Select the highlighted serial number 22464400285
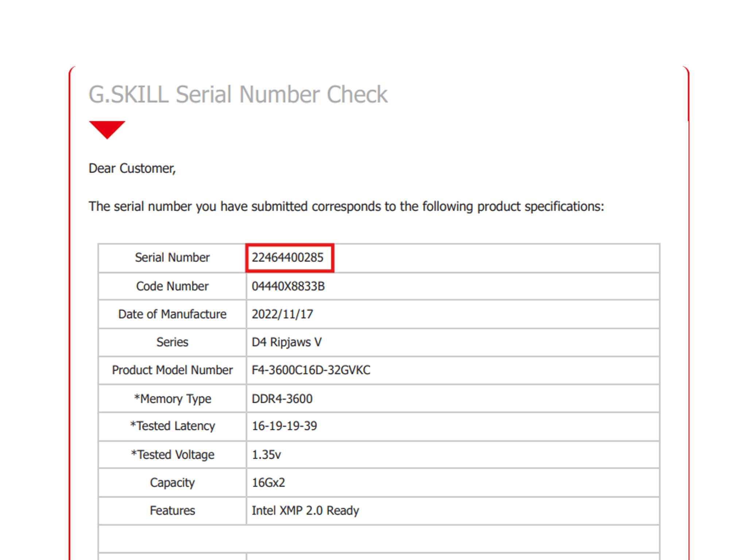This screenshot has height=560, width=747. pos(287,258)
